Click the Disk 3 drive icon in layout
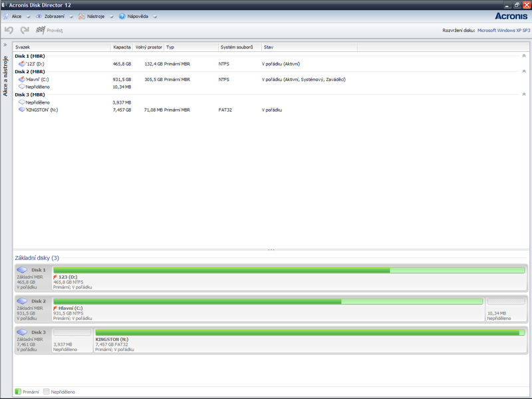The width and height of the screenshot is (532, 399). coord(22,332)
